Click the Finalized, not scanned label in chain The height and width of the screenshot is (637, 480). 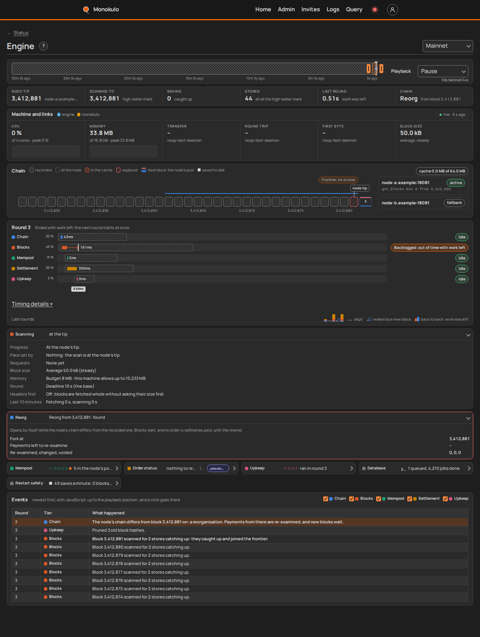pyautogui.click(x=338, y=180)
